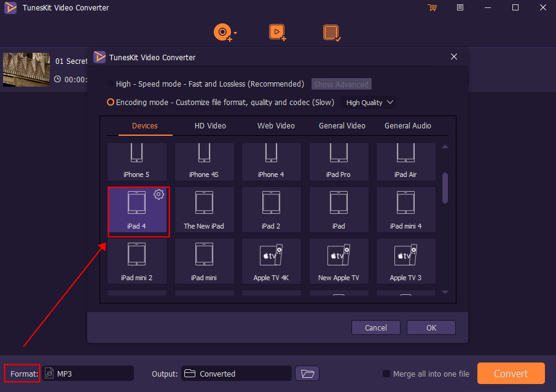
Task: Open the gear settings on iPad 4
Action: pos(159,194)
